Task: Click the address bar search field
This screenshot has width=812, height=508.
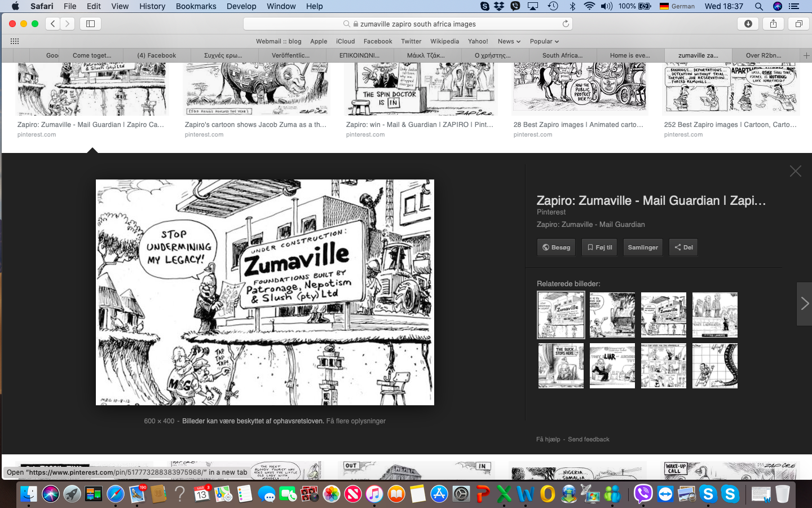Action: coord(408,24)
